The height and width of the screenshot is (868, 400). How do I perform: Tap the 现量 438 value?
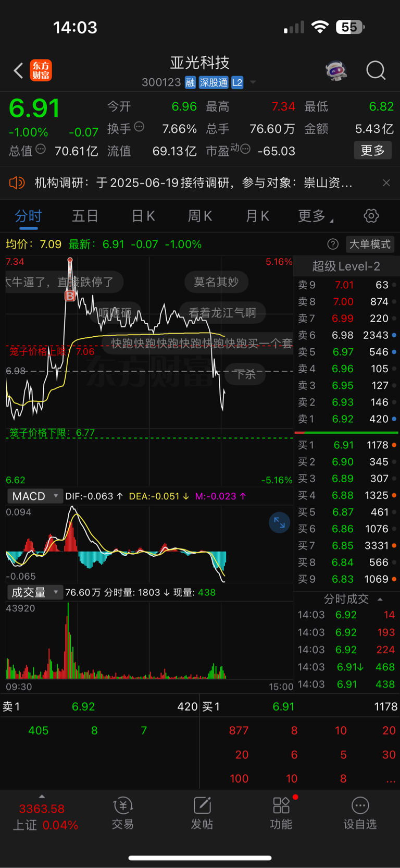(x=195, y=593)
